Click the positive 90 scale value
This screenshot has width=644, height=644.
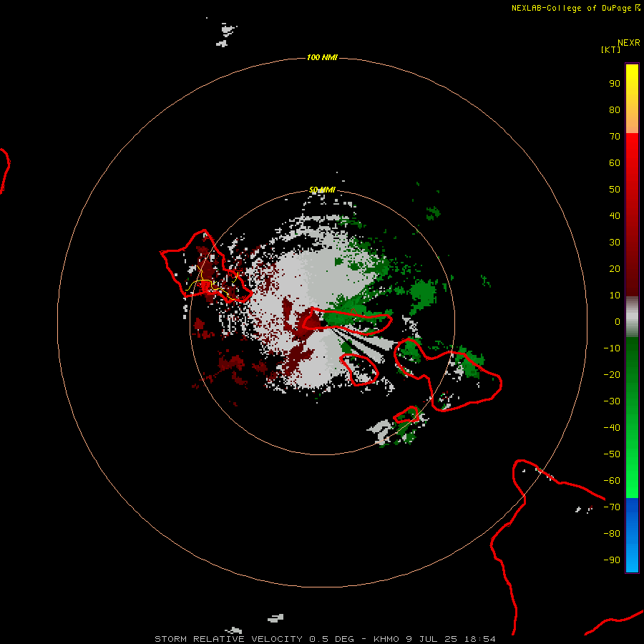coord(615,84)
